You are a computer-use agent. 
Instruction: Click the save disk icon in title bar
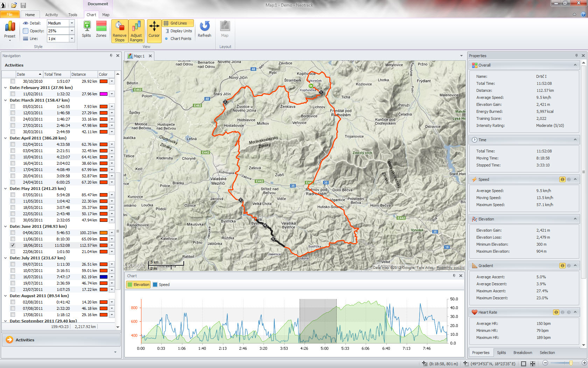[x=23, y=5]
